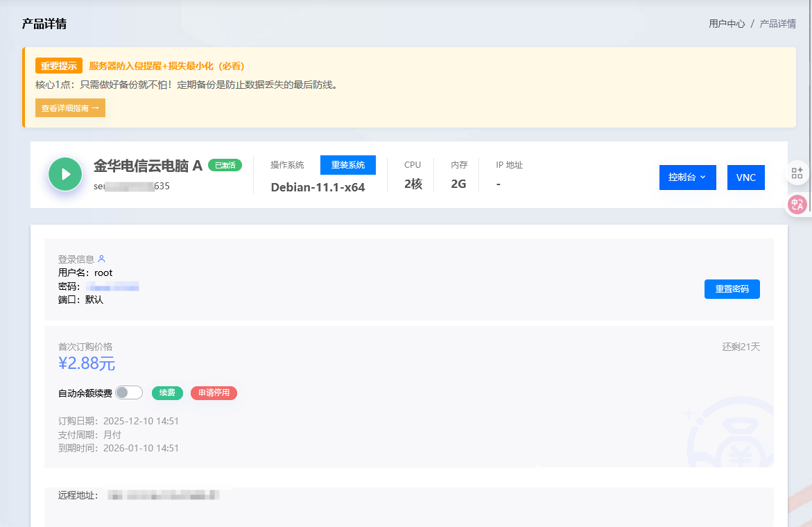
Task: Open 查看详细指南 guide button
Action: (x=70, y=108)
